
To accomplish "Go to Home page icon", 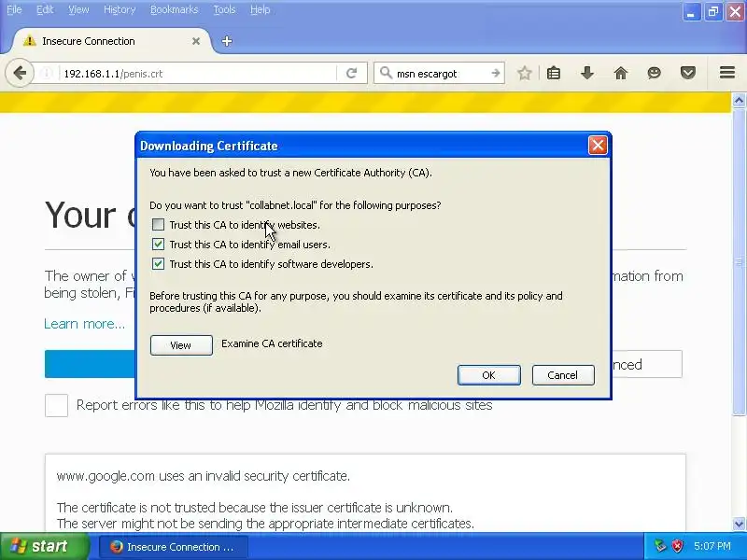I will [621, 74].
